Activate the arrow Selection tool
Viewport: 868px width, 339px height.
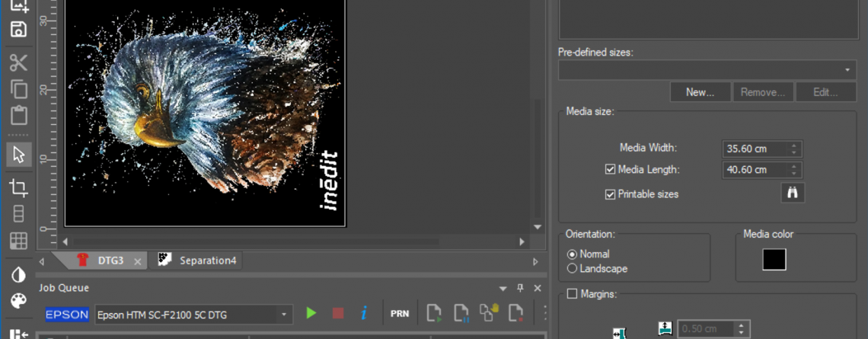tap(19, 155)
